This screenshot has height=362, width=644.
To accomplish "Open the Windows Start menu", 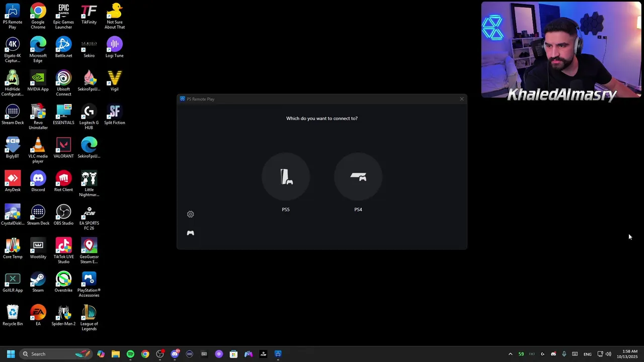I will [11, 354].
